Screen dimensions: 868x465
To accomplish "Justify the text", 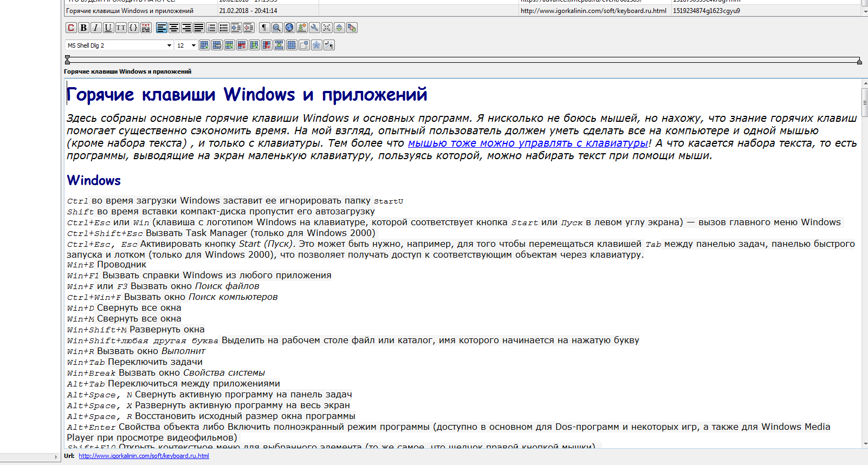I will pyautogui.click(x=199, y=28).
